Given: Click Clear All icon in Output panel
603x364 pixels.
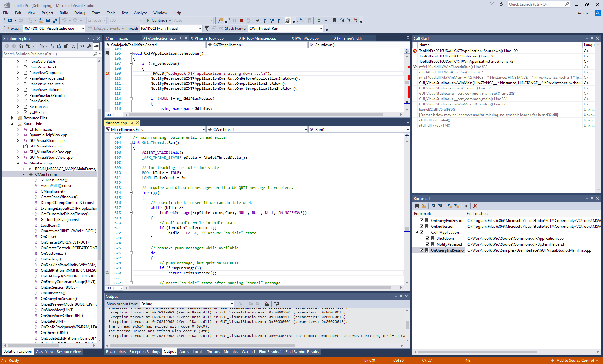Looking at the screenshot, I should pos(267,304).
